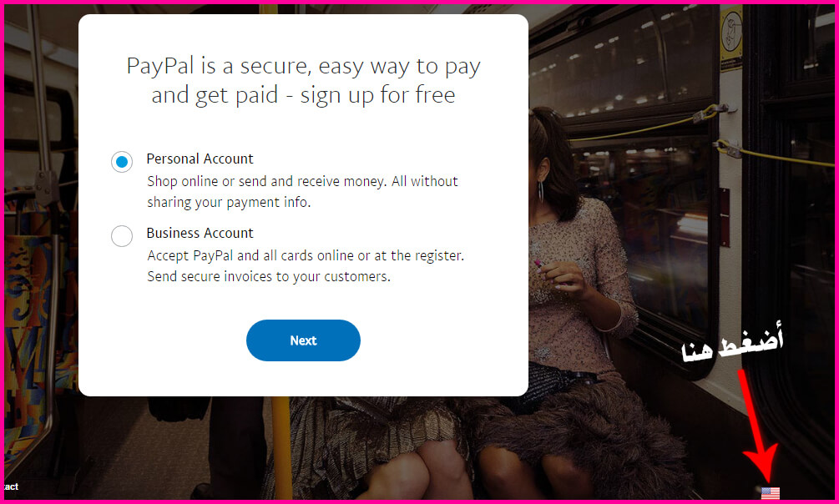Screen dimensions: 839x504
Task: Click the "sharing your payment info" line
Action: pyautogui.click(x=229, y=202)
